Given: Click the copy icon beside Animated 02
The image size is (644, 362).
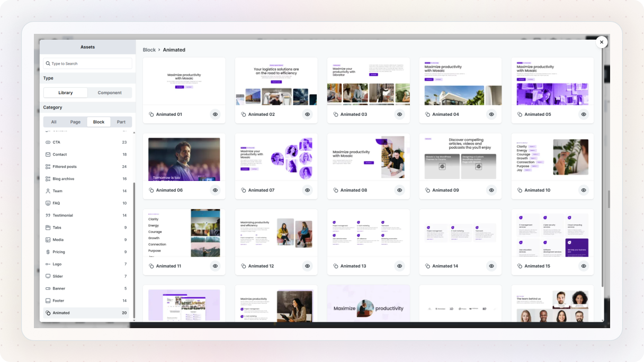Looking at the screenshot, I should (x=244, y=114).
